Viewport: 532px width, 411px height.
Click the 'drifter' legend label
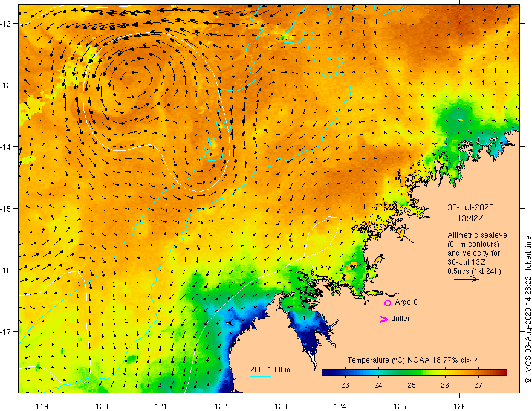pos(400,319)
